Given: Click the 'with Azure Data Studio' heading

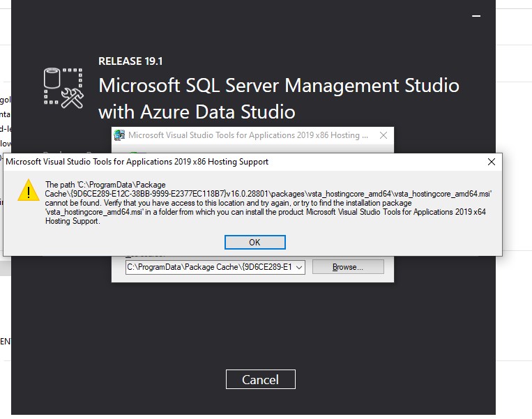Looking at the screenshot, I should click(197, 112).
